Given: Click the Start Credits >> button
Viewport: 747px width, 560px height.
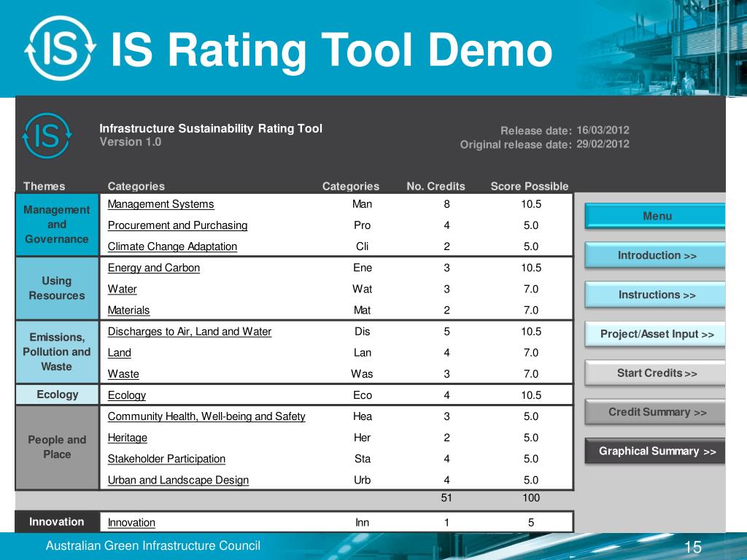Looking at the screenshot, I should click(x=655, y=373).
